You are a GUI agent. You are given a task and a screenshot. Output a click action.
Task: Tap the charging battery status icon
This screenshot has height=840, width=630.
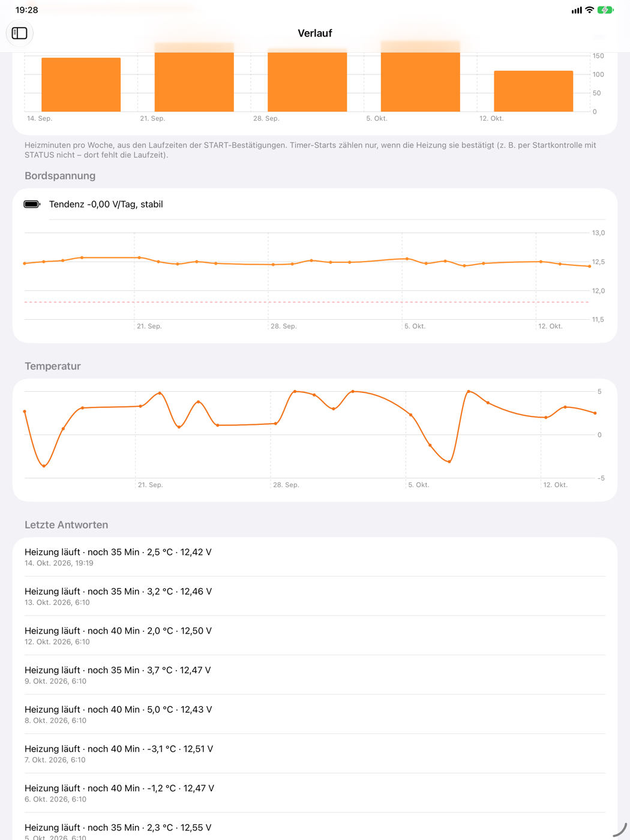[x=605, y=10]
